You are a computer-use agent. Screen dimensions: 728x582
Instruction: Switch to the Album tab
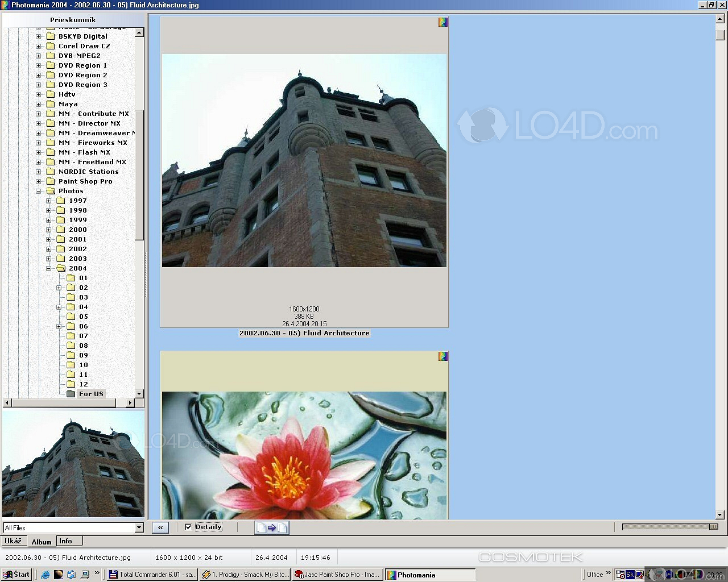(x=42, y=542)
